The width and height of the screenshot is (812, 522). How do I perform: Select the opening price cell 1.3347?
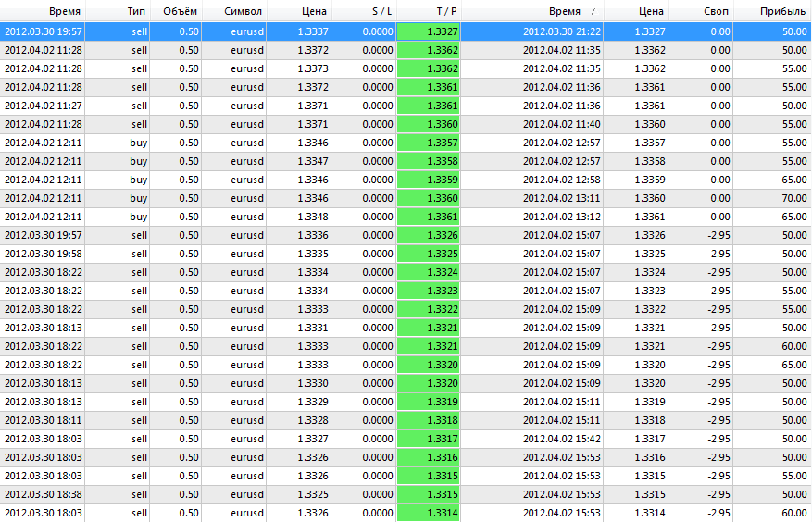coord(299,161)
